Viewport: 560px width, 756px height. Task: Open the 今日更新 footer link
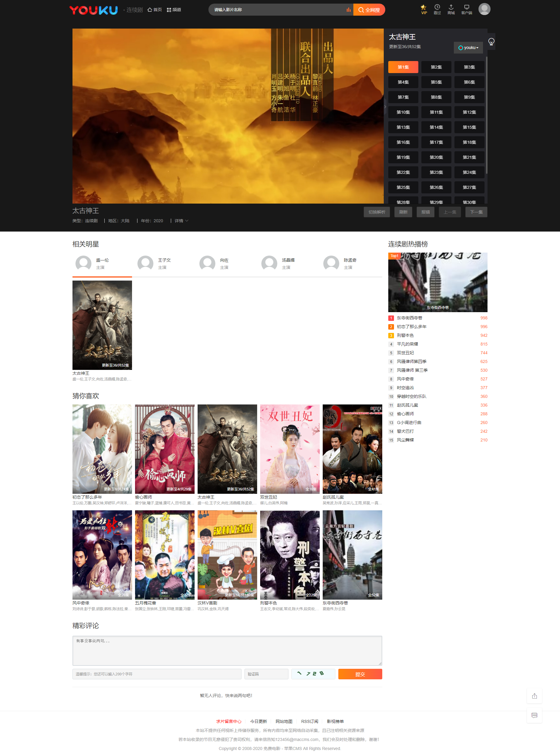pos(258,721)
